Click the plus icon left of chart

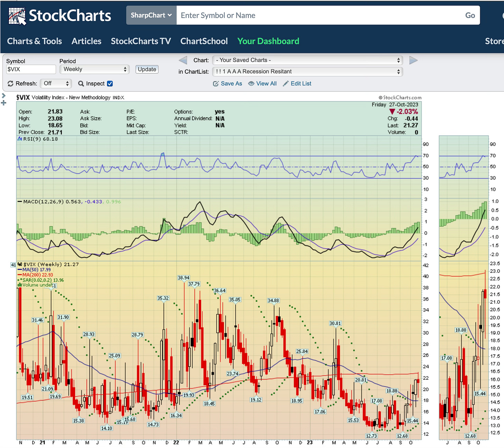[4, 103]
